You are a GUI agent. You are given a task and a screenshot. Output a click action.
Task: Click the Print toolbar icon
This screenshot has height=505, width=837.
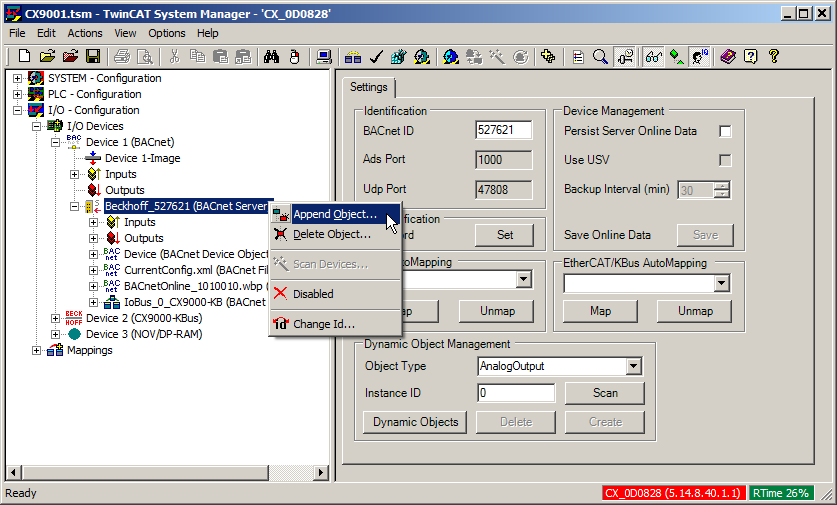[122, 56]
